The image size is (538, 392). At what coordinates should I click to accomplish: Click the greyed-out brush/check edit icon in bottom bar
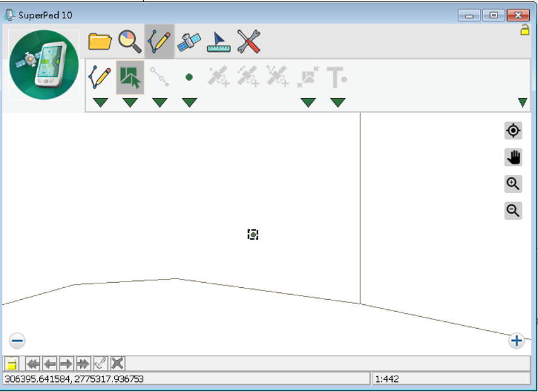100,364
